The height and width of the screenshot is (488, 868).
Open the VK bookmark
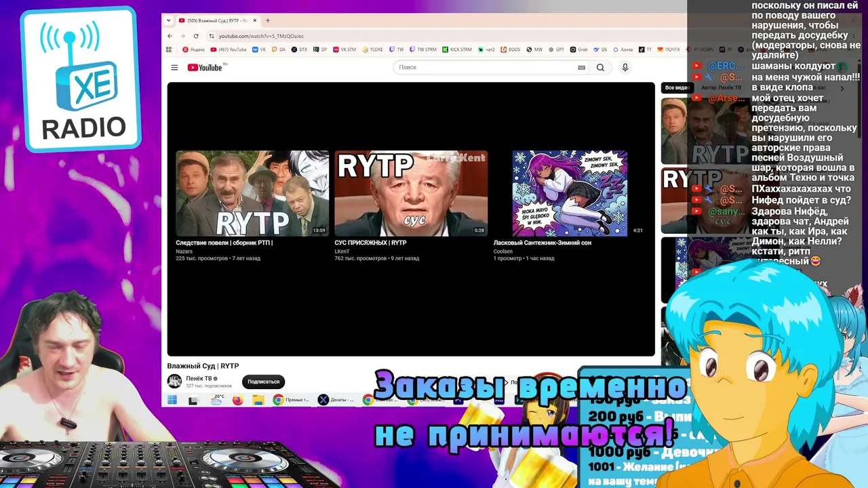click(259, 49)
